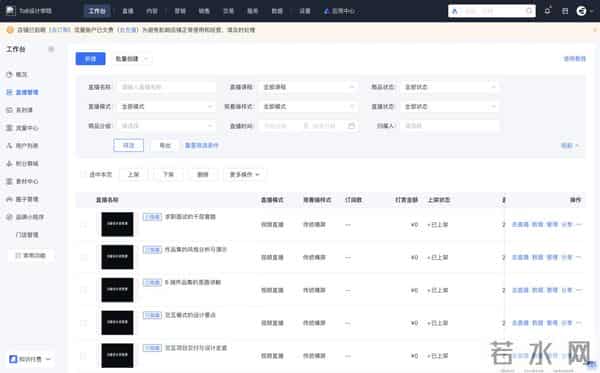This screenshot has width=600, height=373.
Task: Click the 应用中心 icon in top navigation
Action: 326,11
